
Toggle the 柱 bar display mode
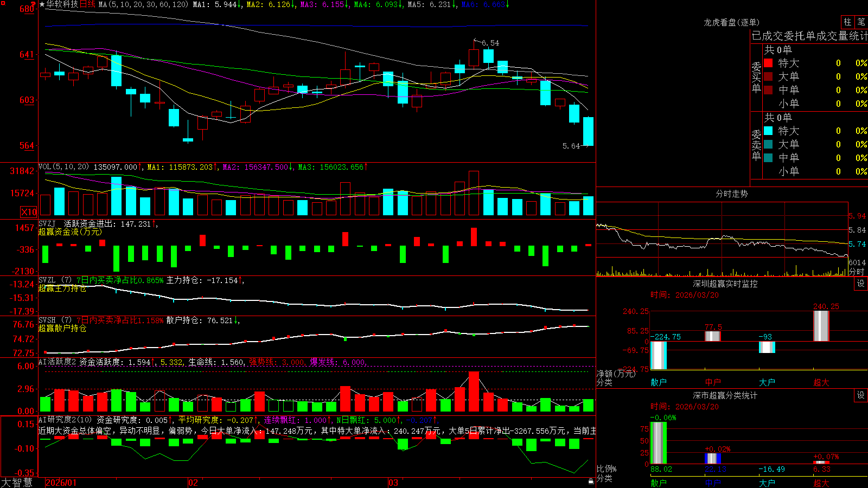tap(847, 22)
